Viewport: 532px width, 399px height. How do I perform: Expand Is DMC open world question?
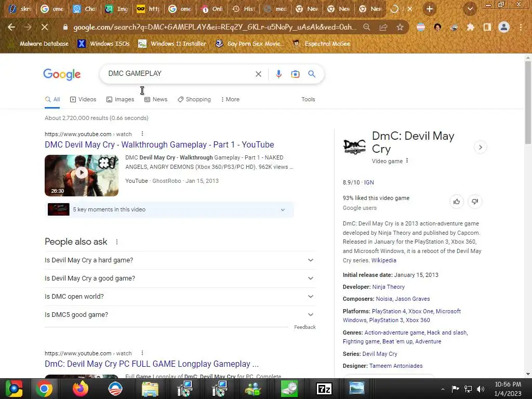pyautogui.click(x=180, y=297)
